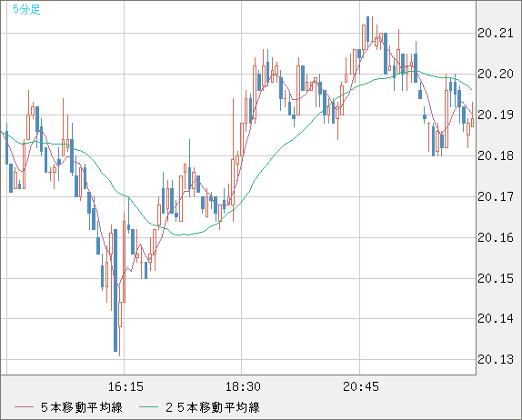The height and width of the screenshot is (420, 522).
Task: Click the 18:30 time axis label
Action: coord(243,386)
